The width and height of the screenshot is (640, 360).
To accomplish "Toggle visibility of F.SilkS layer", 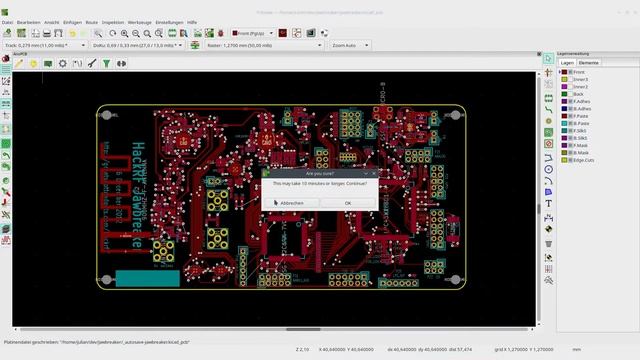I will tap(571, 131).
